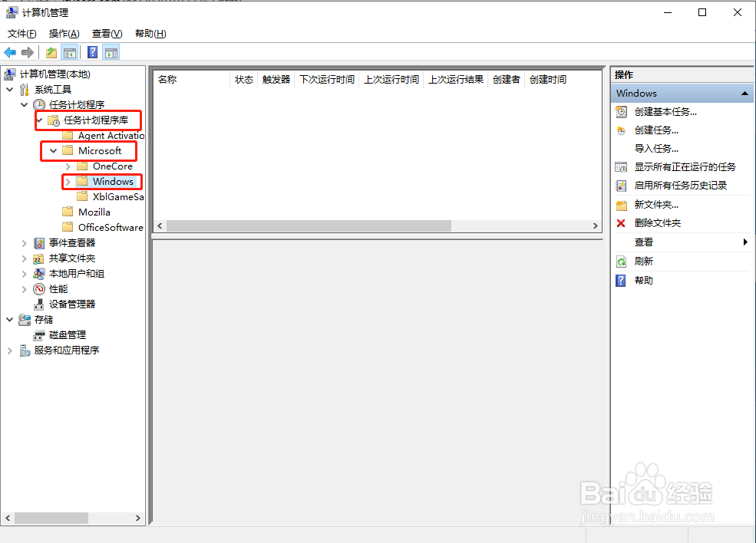Click the 创建基本任务 clock icon
756x543 pixels.
point(621,111)
